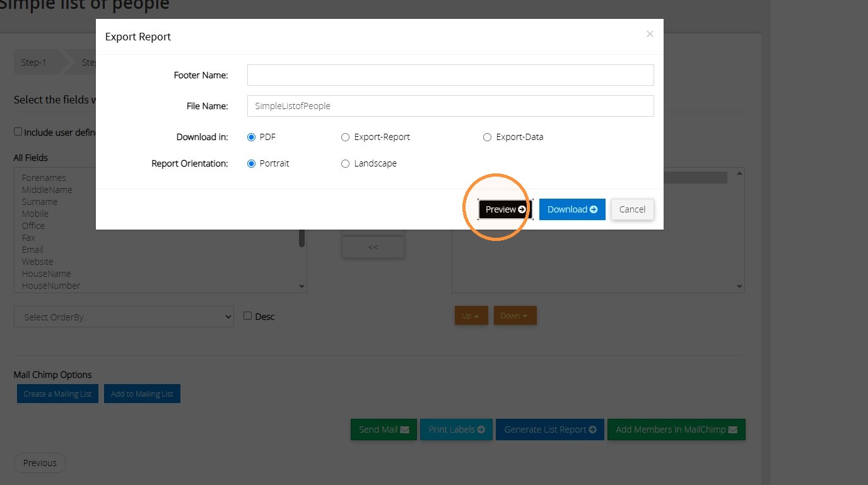Go back with the Previous button
Image resolution: width=868 pixels, height=485 pixels.
pyautogui.click(x=40, y=463)
